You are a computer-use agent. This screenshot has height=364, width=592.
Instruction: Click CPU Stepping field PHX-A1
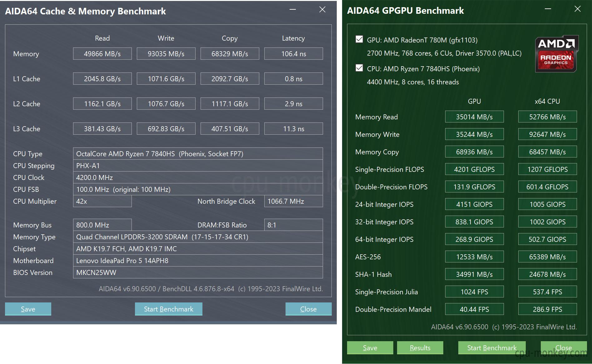point(198,166)
